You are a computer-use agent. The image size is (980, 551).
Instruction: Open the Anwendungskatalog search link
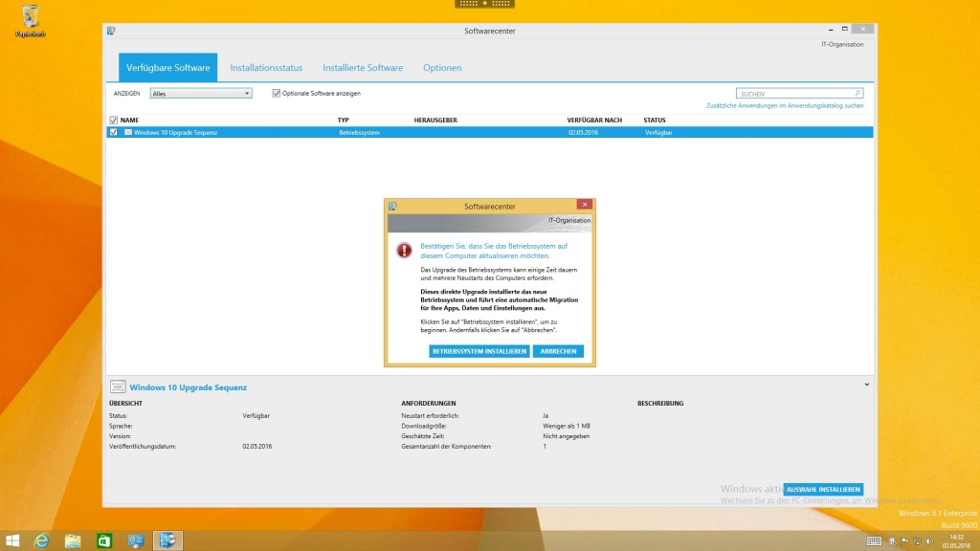[x=785, y=105]
